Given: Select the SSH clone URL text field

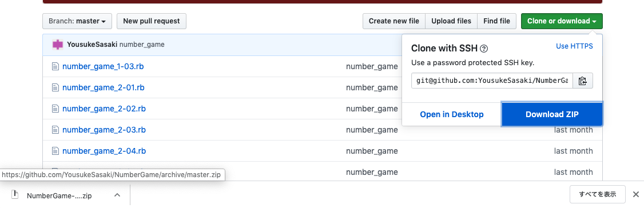Looking at the screenshot, I should [x=492, y=81].
